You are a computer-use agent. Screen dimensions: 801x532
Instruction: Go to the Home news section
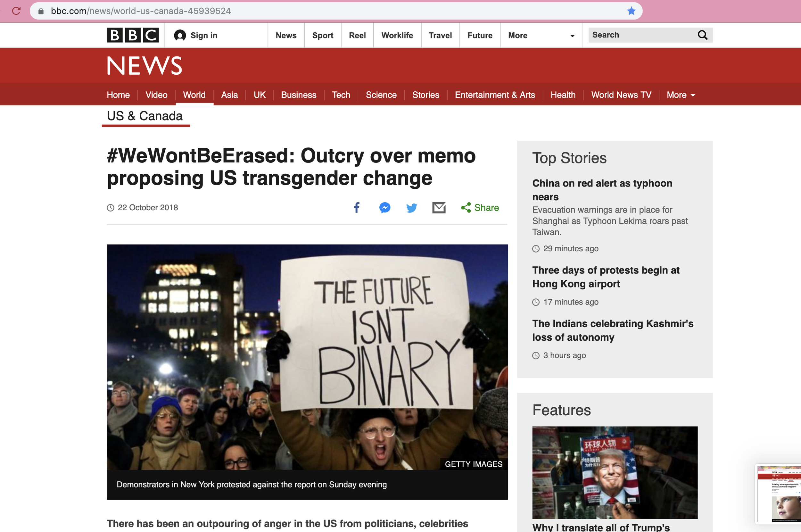click(118, 95)
